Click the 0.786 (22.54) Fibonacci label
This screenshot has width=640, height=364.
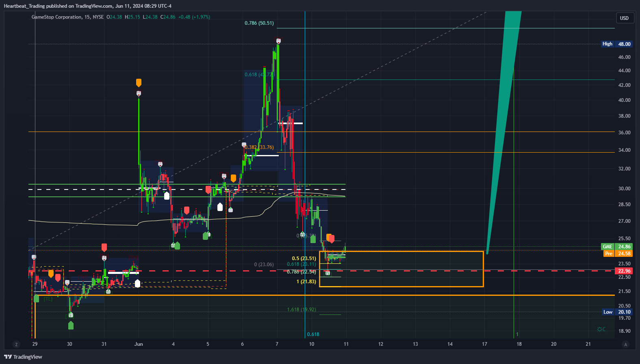coord(302,272)
